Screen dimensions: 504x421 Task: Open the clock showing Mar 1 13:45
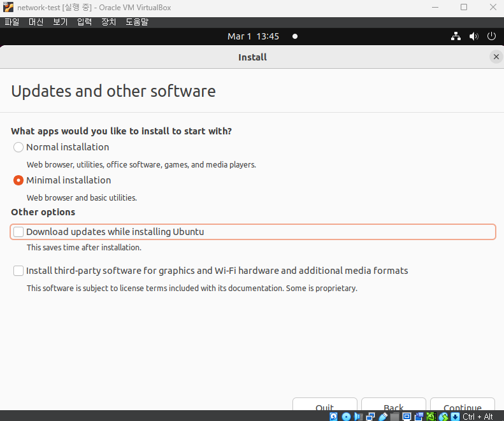point(253,36)
